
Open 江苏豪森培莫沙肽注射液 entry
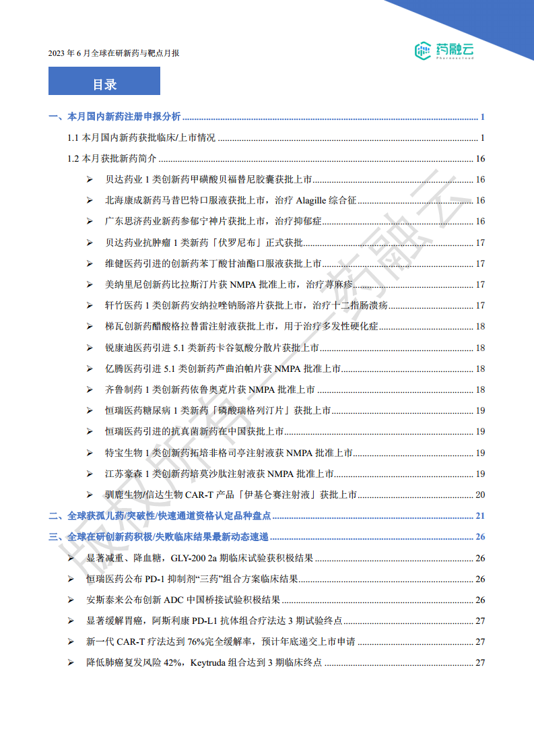click(x=286, y=474)
